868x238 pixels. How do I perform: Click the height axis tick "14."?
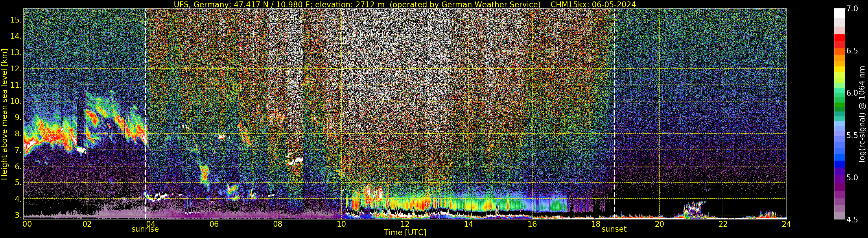pos(16,36)
